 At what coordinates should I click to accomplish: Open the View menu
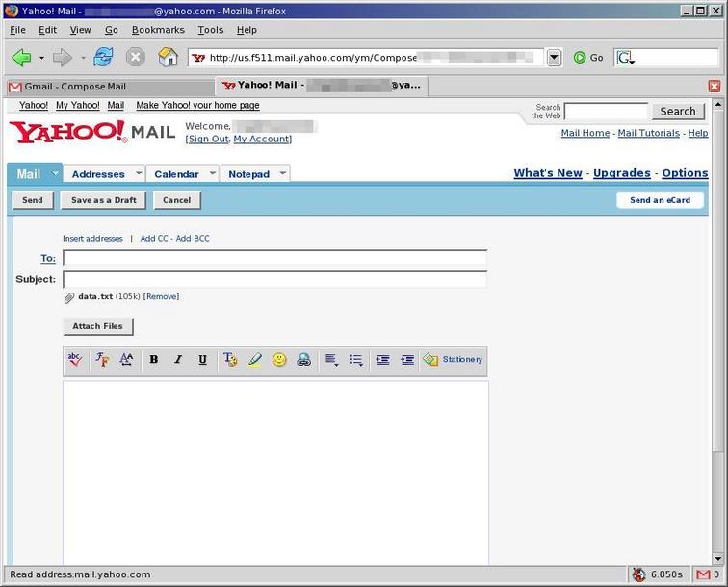click(x=80, y=30)
